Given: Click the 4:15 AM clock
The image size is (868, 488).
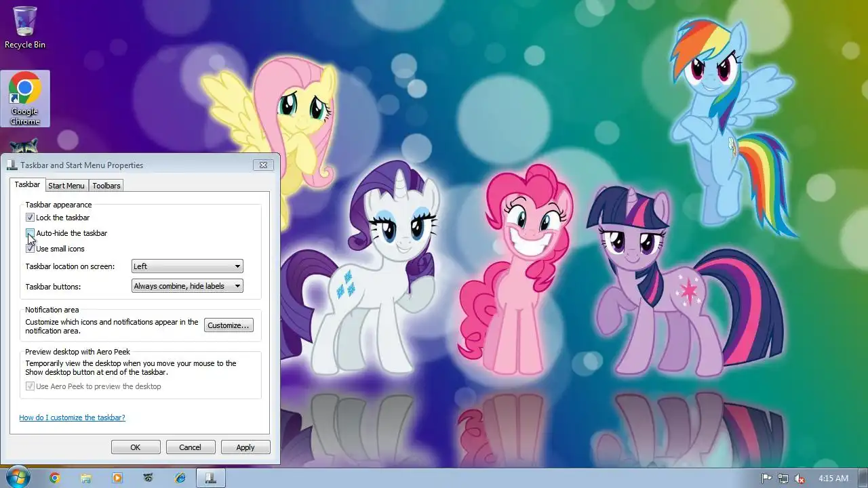Looking at the screenshot, I should pyautogui.click(x=833, y=479).
